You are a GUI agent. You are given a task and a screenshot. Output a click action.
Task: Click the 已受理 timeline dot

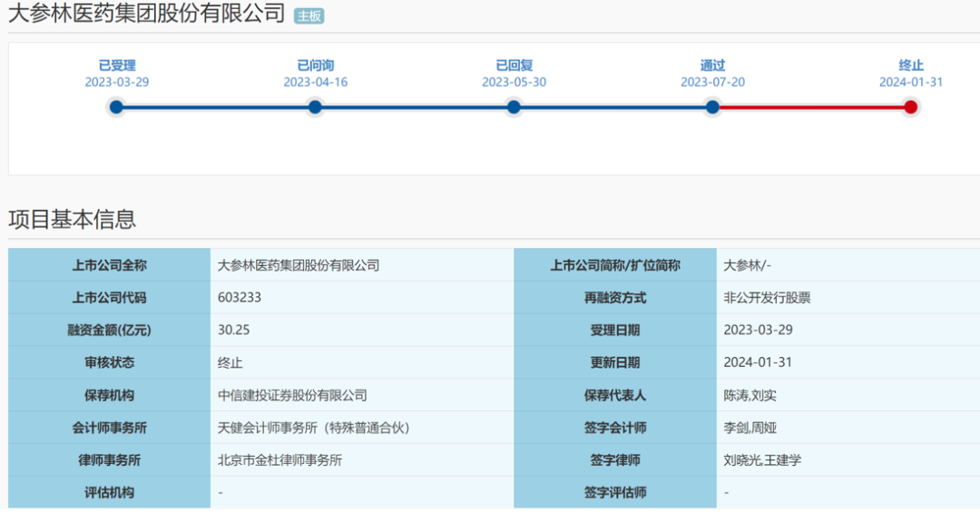(x=116, y=107)
